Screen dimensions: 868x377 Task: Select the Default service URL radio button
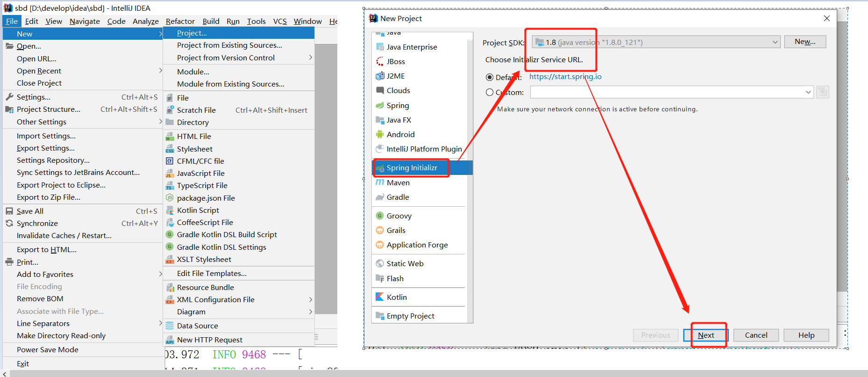click(490, 77)
